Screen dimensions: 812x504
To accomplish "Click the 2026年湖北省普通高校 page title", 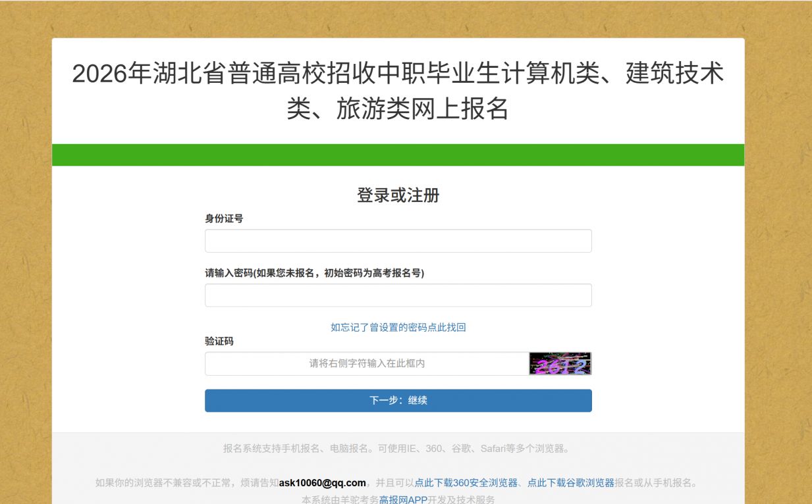I will click(398, 91).
